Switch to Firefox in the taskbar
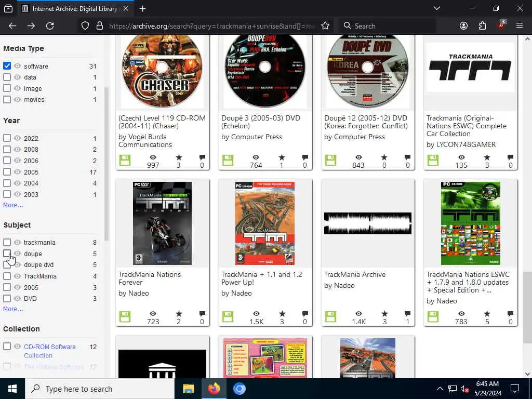The width and height of the screenshot is (532, 399). pyautogui.click(x=214, y=389)
